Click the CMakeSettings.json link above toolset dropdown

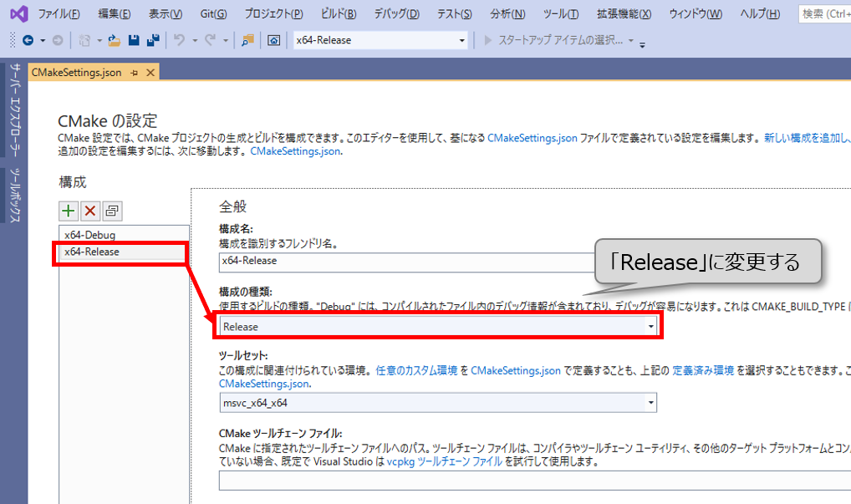click(x=264, y=384)
